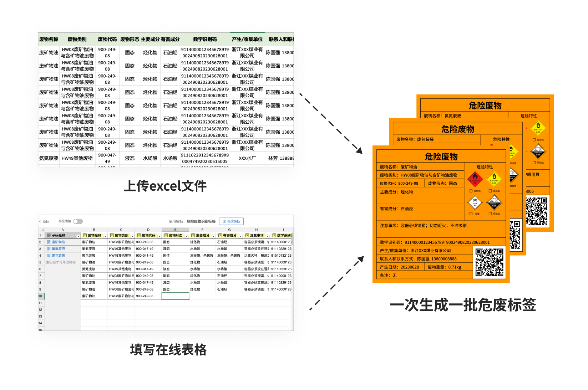Click the corrosive diamond on front label
The width and height of the screenshot is (588, 390).
click(x=494, y=202)
